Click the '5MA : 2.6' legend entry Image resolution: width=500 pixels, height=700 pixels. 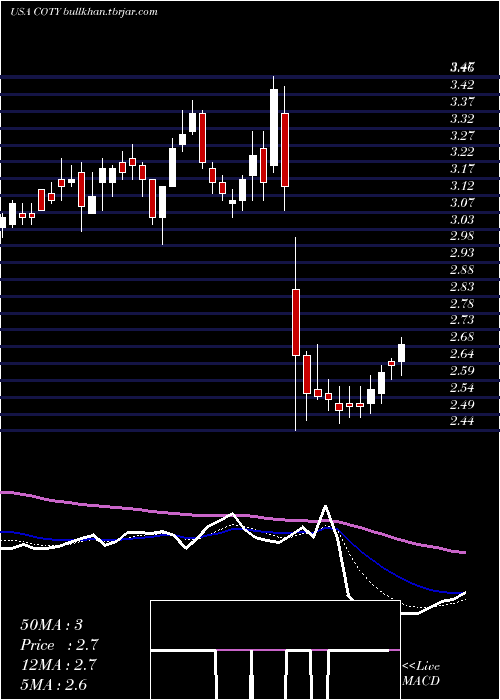(x=54, y=684)
